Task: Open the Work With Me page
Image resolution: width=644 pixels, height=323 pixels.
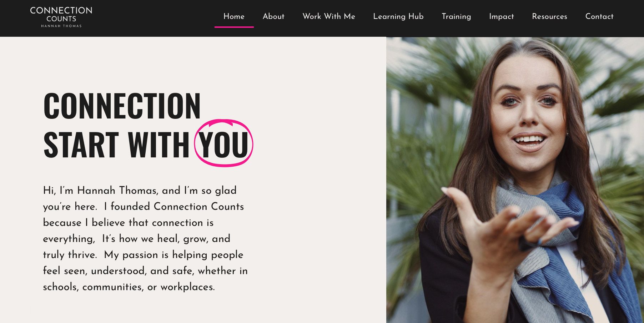Action: (329, 16)
